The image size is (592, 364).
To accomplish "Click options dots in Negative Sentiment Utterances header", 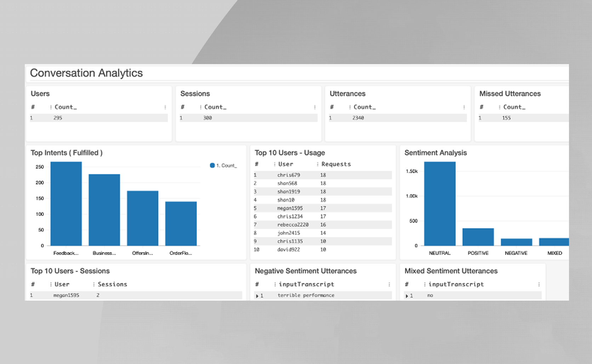I will tap(389, 284).
